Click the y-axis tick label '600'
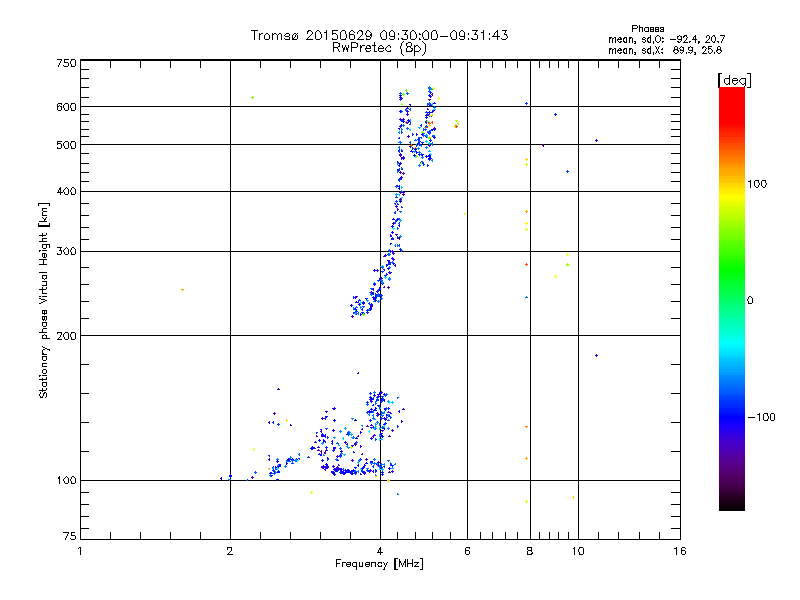800x600 pixels. (x=66, y=107)
